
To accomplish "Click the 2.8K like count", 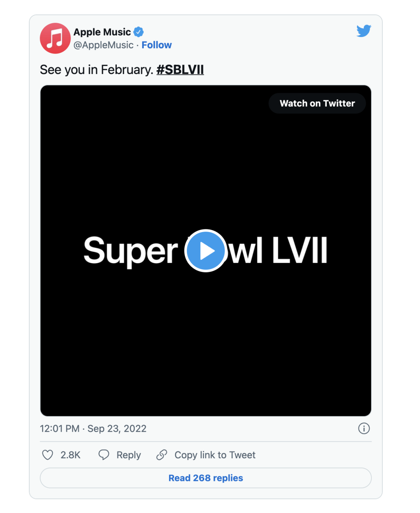I will pos(70,455).
